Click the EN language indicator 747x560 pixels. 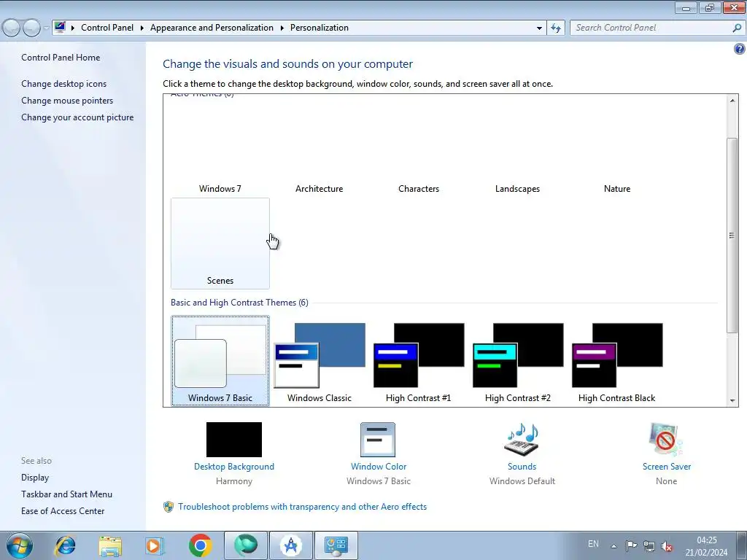(x=593, y=544)
